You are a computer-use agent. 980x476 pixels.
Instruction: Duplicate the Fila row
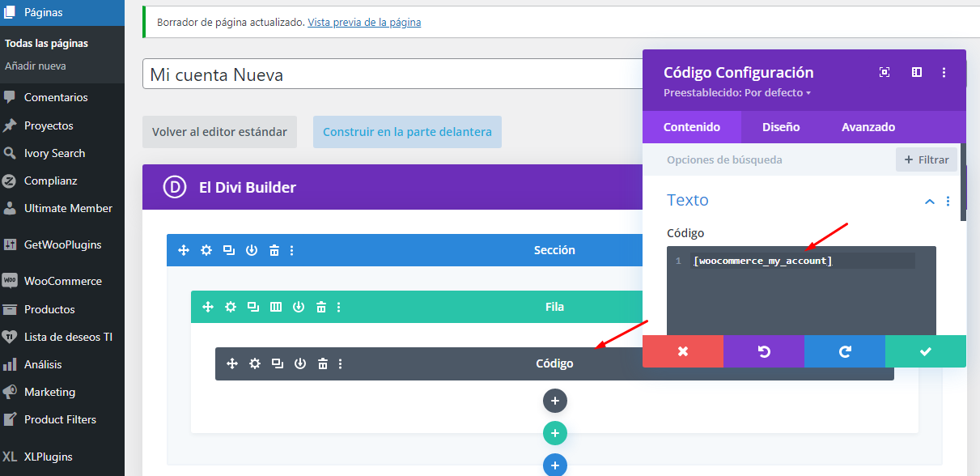point(253,307)
